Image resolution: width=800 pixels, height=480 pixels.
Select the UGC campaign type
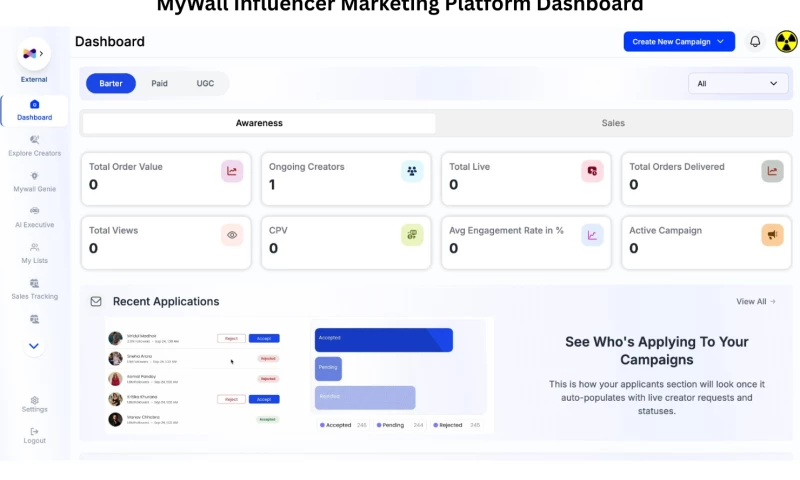click(x=205, y=83)
